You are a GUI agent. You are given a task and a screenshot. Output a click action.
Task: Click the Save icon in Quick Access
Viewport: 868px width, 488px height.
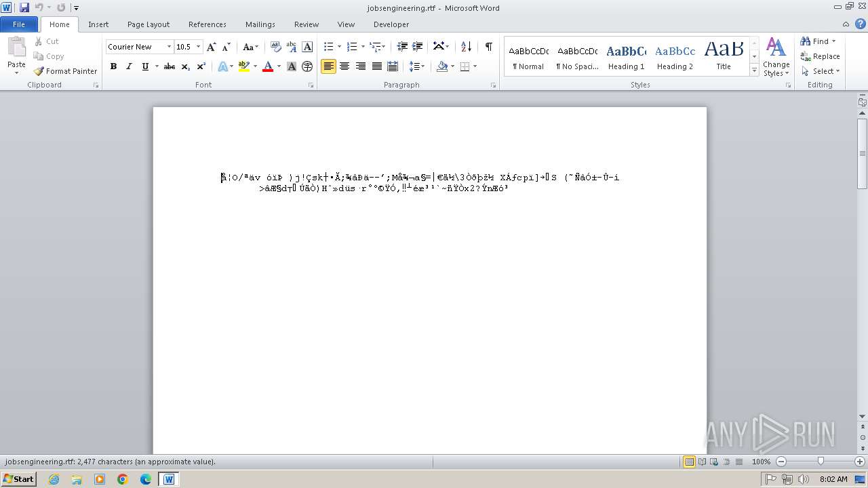pyautogui.click(x=24, y=7)
